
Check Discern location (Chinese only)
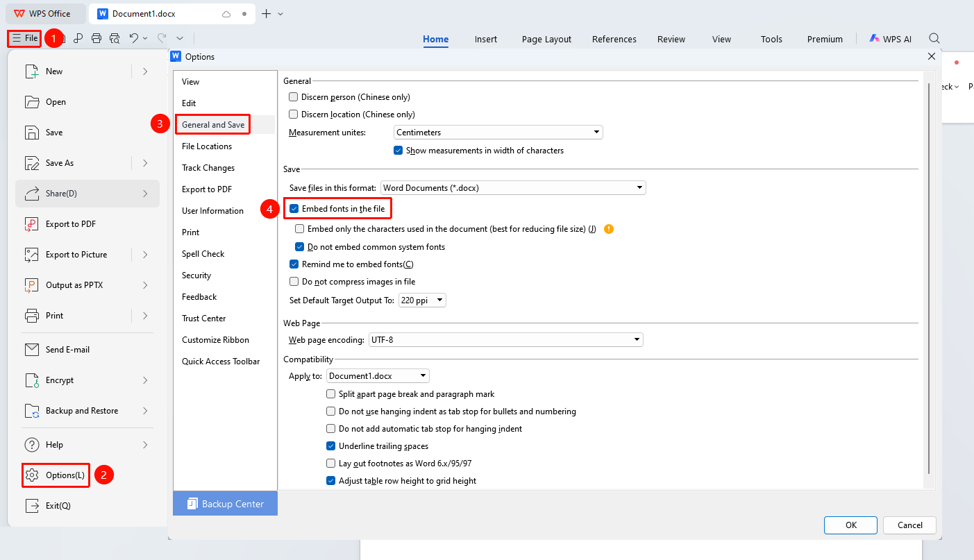click(x=294, y=114)
